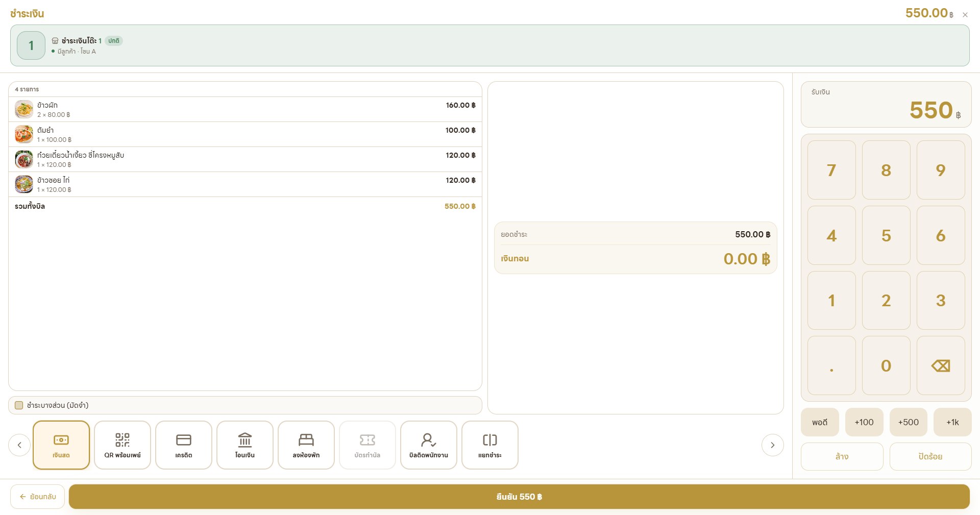980x515 pixels.
Task: Show next payment methods with right chevron
Action: click(772, 445)
